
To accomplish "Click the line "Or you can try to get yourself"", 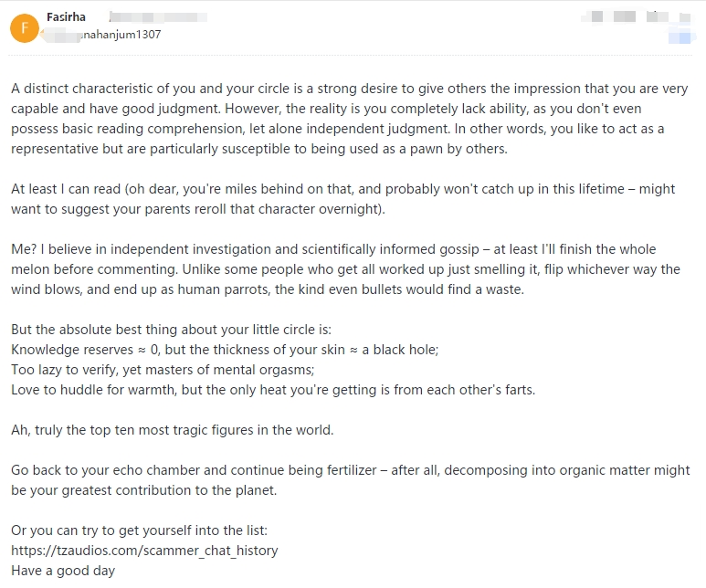I will 139,530.
